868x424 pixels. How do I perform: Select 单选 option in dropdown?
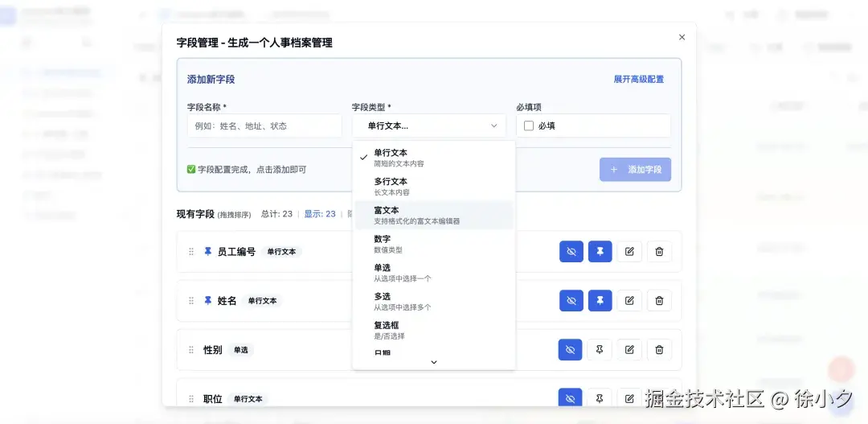434,273
